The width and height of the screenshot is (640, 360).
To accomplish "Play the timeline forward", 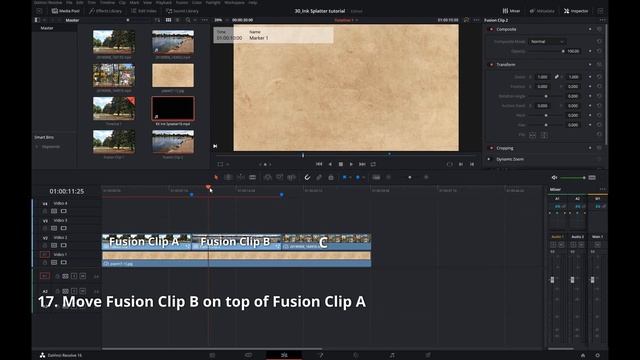I will 351,164.
